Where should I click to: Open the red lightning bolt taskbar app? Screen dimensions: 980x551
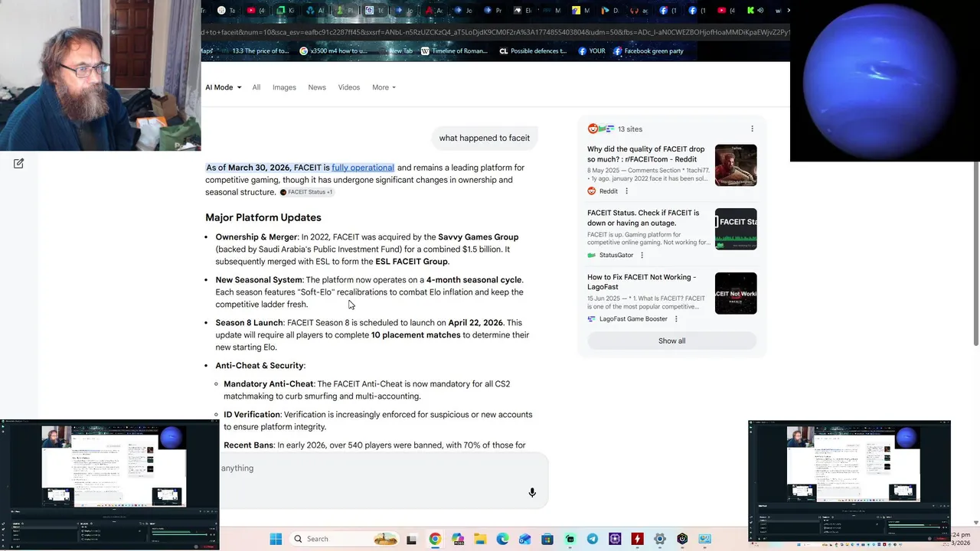[637, 539]
